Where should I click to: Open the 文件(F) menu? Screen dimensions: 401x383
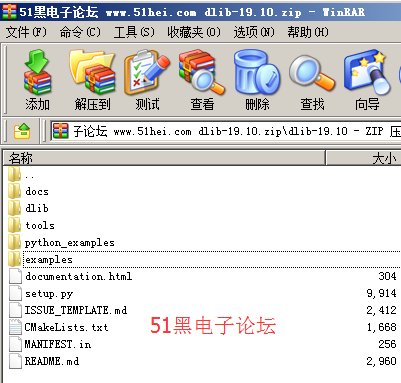pos(26,32)
